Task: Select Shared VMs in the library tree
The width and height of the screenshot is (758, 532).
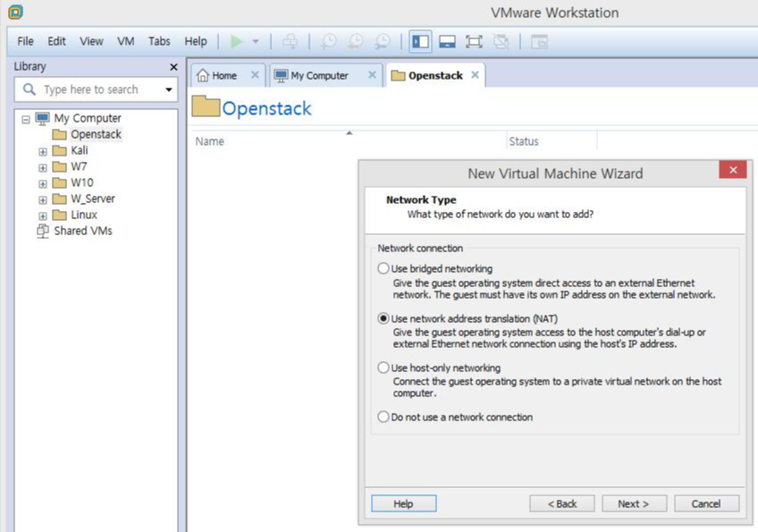Action: 83,232
